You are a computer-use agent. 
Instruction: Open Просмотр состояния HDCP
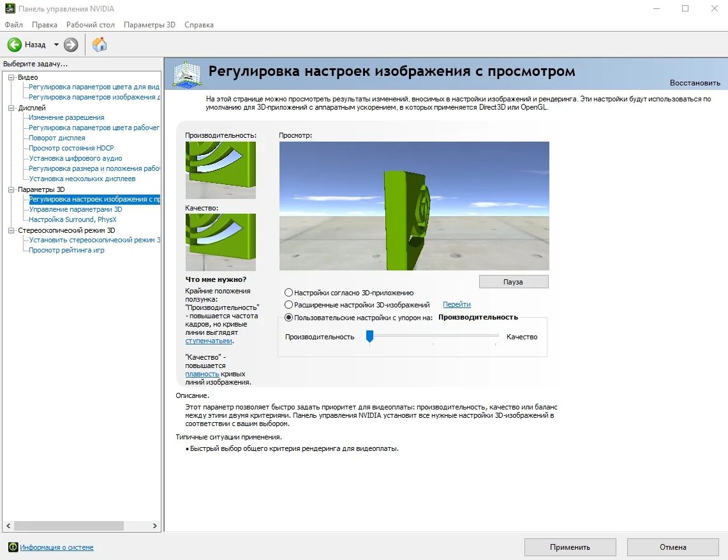[71, 148]
